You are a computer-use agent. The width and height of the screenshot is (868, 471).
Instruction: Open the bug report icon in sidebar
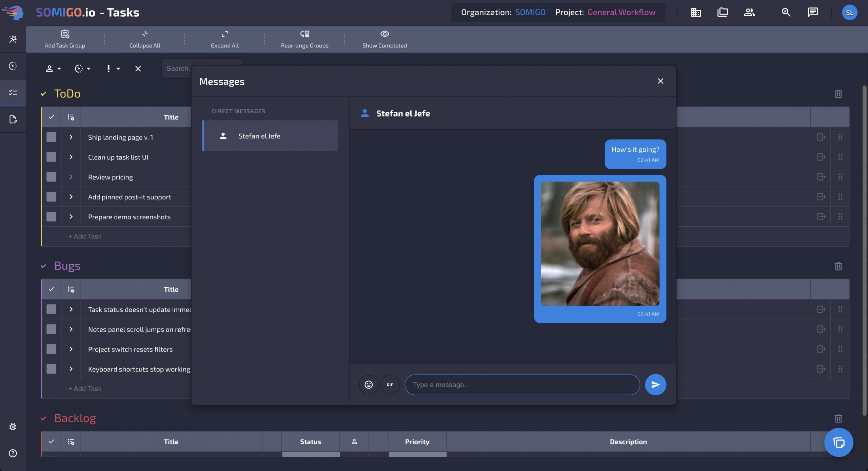(13, 427)
